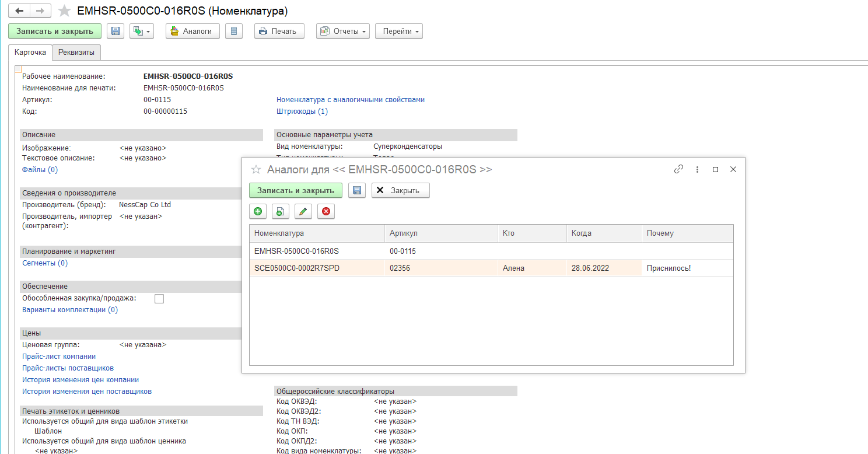The width and height of the screenshot is (868, 454).
Task: Click the list icon next to Аналоги button
Action: tap(233, 31)
